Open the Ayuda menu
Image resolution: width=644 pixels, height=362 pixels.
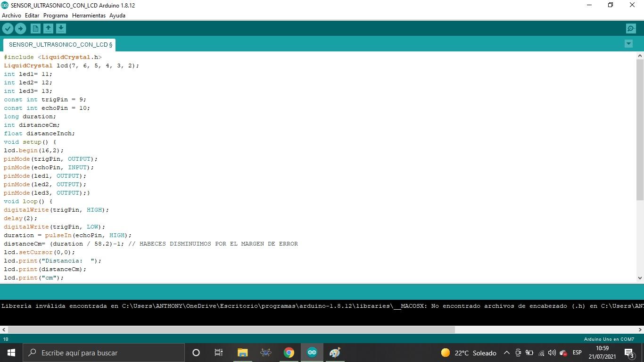tap(117, 16)
